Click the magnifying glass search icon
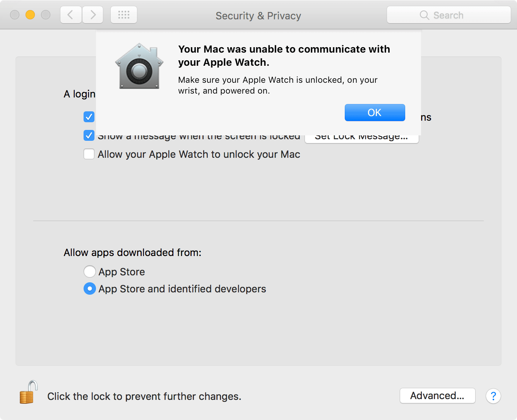 pos(425,15)
